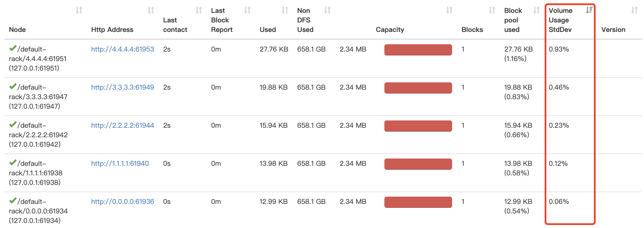Sort by Non DFS Used icon
This screenshot has height=228, width=644.
[x=327, y=10]
